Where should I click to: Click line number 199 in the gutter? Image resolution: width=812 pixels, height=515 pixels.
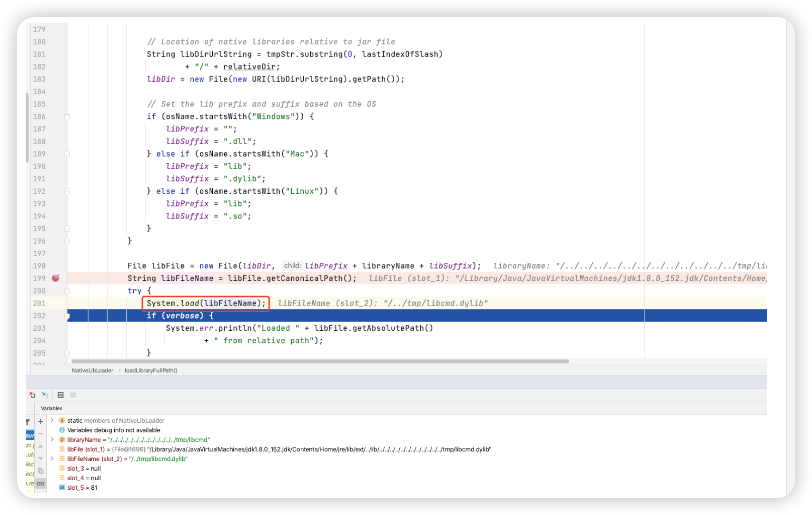click(40, 278)
